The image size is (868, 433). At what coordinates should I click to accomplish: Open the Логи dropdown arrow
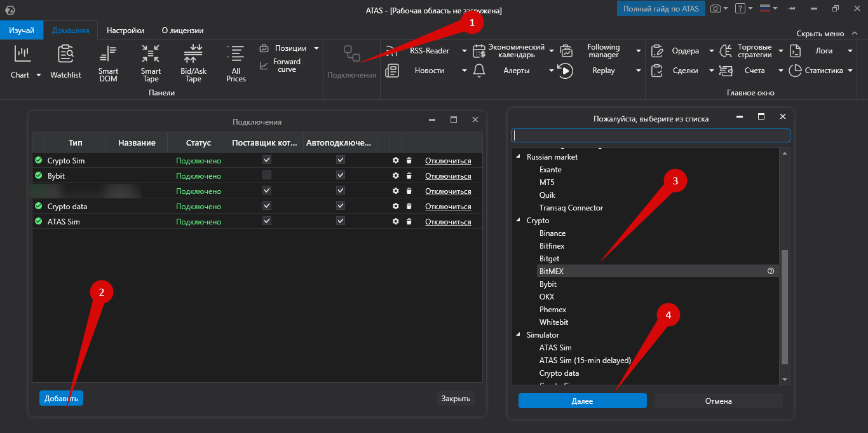click(x=850, y=51)
